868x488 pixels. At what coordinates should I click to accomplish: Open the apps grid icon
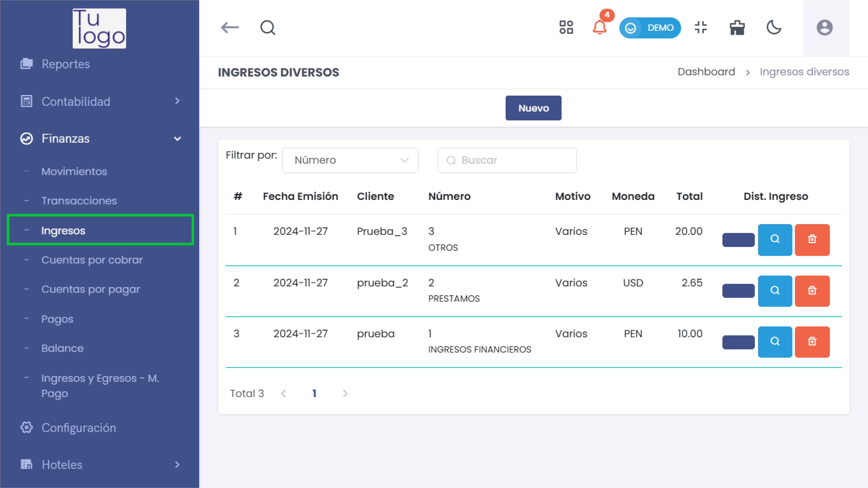[x=566, y=28]
